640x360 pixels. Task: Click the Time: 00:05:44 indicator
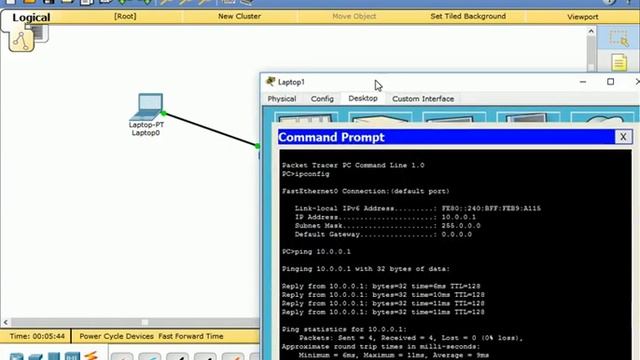37,336
